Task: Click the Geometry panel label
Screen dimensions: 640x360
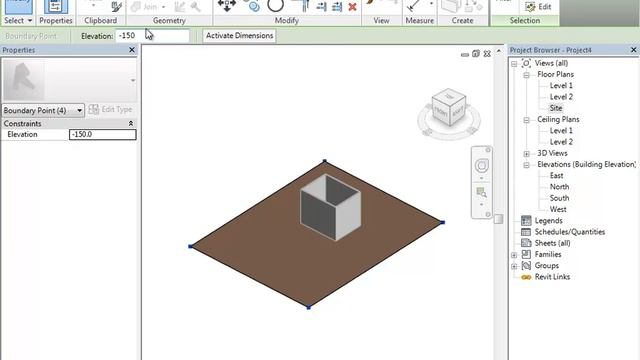Action: [169, 20]
